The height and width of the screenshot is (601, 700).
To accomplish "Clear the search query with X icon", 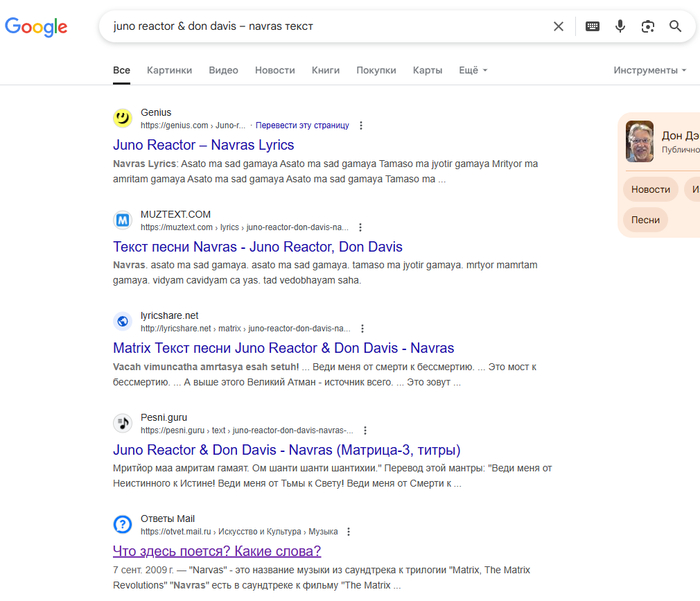I will point(558,26).
